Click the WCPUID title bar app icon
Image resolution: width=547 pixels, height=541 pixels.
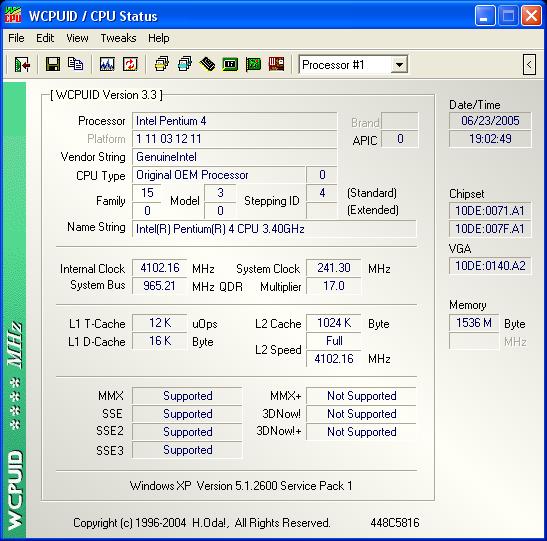(13, 16)
